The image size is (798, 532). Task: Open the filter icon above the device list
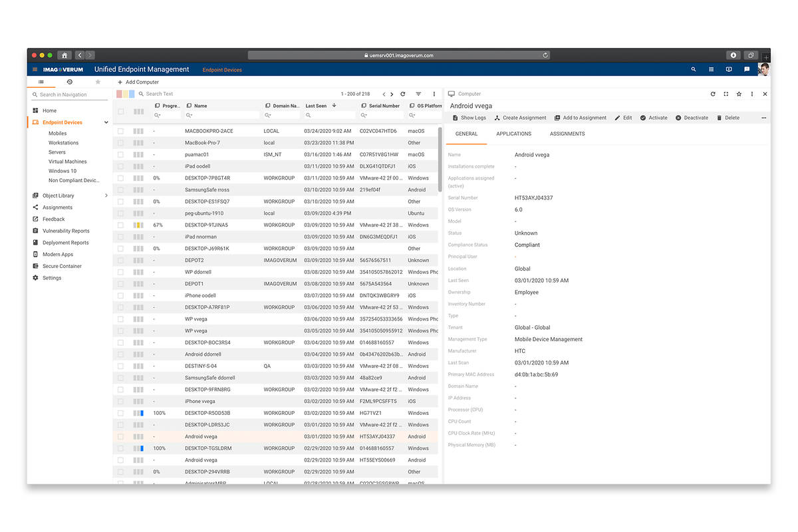418,94
